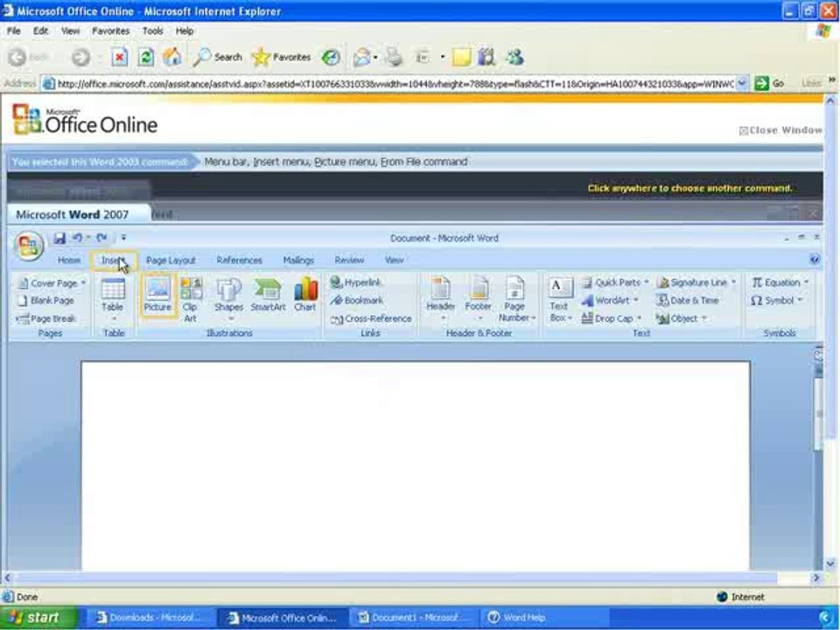Expand WordArt dropdown
The width and height of the screenshot is (840, 630).
coord(636,300)
